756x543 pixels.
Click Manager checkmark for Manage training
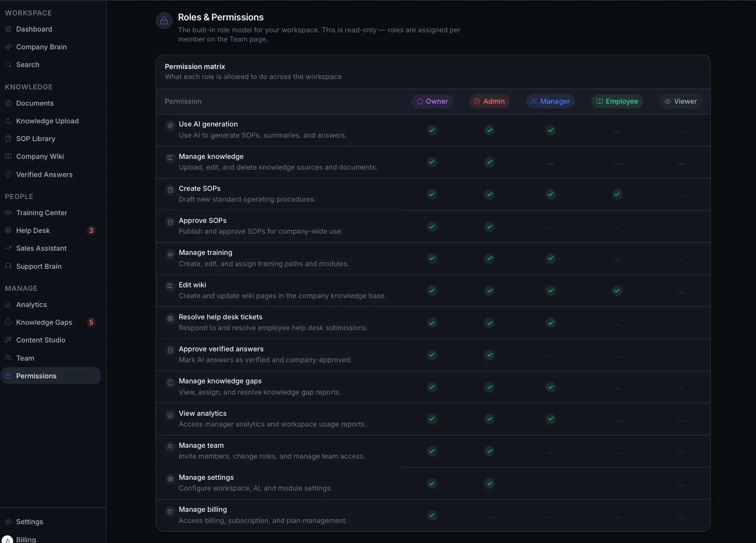(x=550, y=258)
